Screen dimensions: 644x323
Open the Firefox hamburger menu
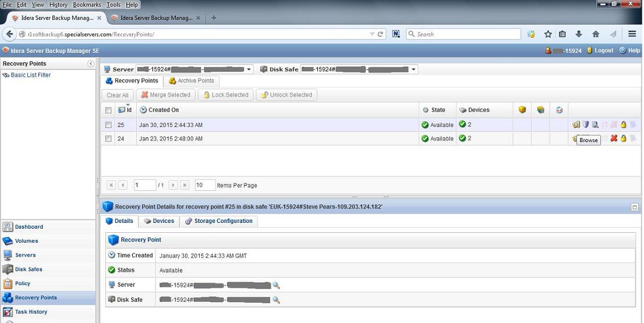click(632, 34)
